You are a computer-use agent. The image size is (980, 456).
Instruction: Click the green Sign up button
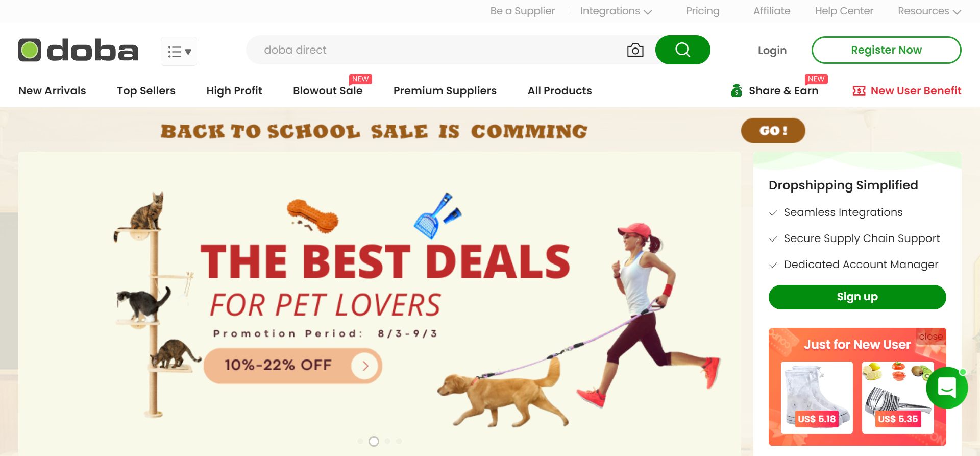point(857,297)
